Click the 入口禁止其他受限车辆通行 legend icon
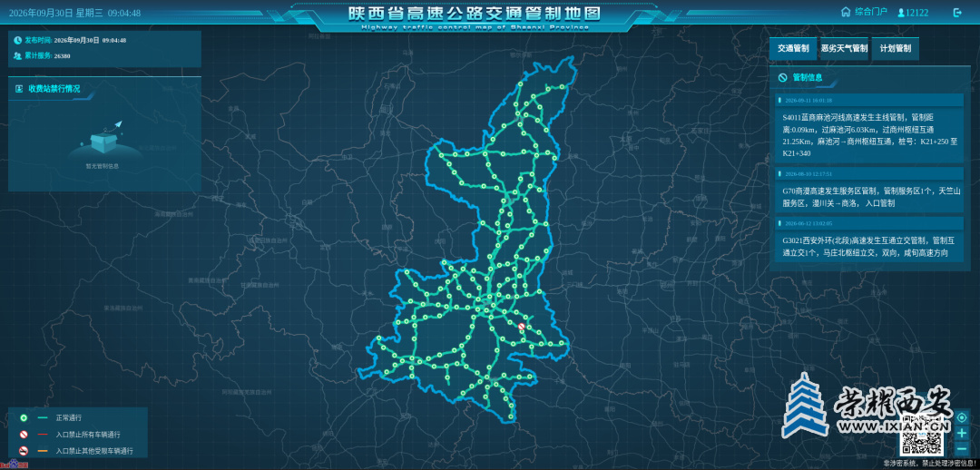This screenshot has height=470, width=980. point(24,451)
